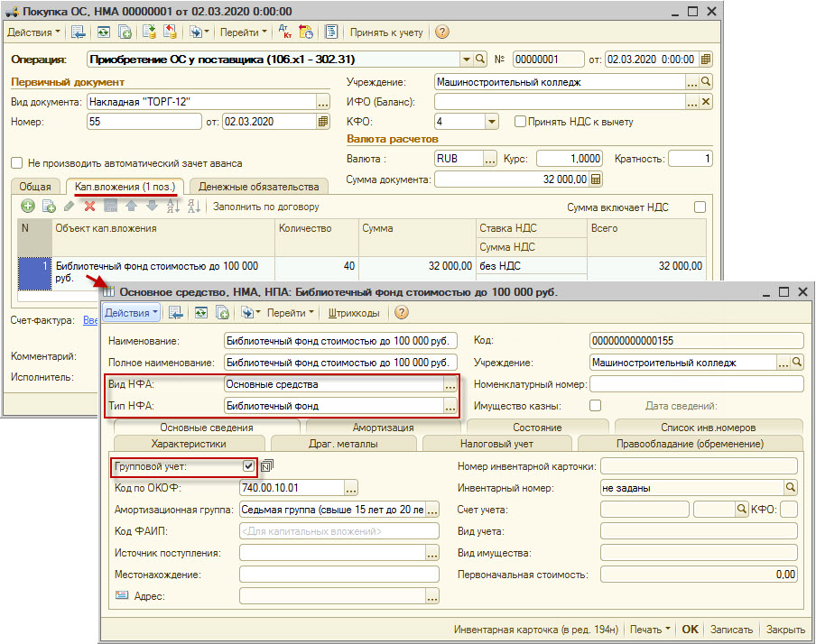Open the Операция dropdown arrow
Viewport: 816px width, 644px height.
pos(467,59)
